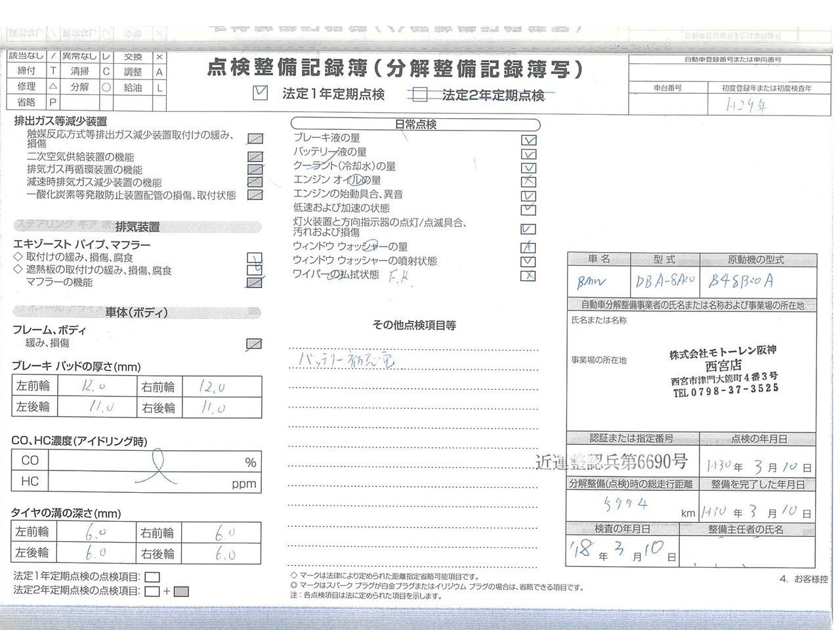The image size is (840, 630).
Task: Select the shaded box for フレーム、ボディ 緩み、損傷
Action: 255,343
